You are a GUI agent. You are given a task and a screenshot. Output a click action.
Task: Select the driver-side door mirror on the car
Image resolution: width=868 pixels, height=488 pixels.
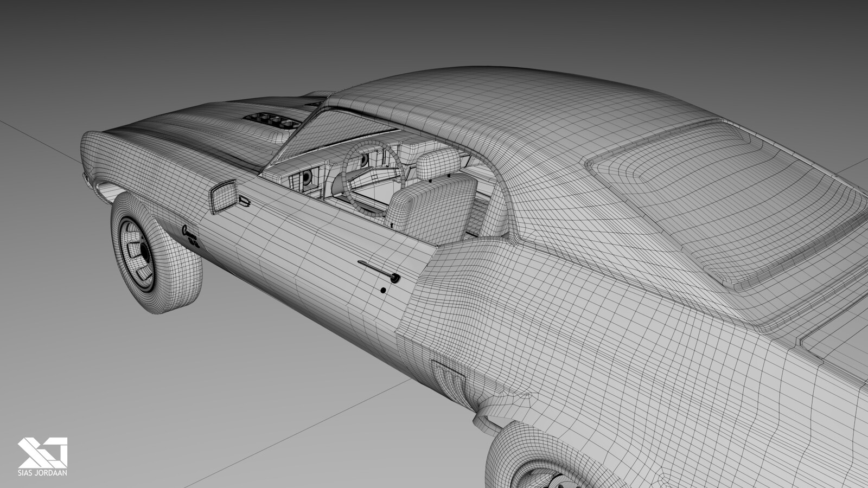click(x=225, y=197)
